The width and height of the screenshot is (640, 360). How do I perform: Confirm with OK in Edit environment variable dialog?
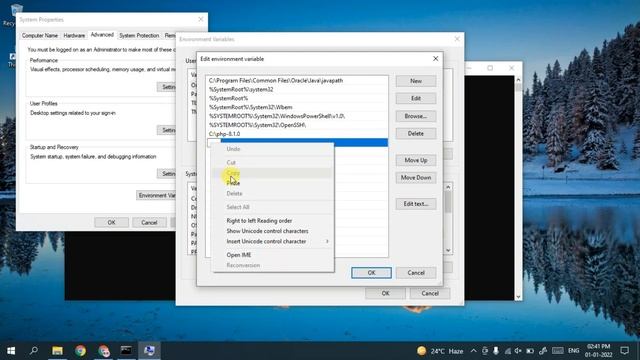point(371,273)
